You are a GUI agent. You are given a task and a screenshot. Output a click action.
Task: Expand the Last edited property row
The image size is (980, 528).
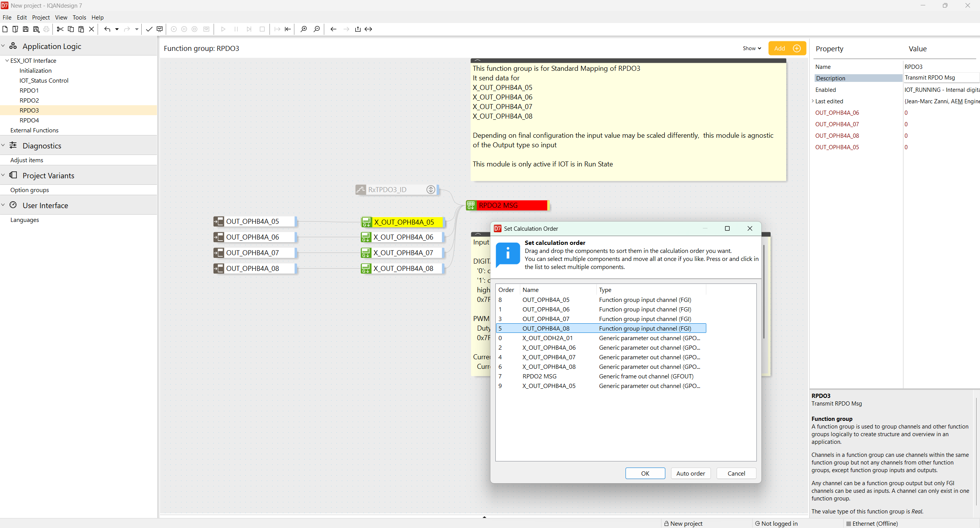[813, 101]
